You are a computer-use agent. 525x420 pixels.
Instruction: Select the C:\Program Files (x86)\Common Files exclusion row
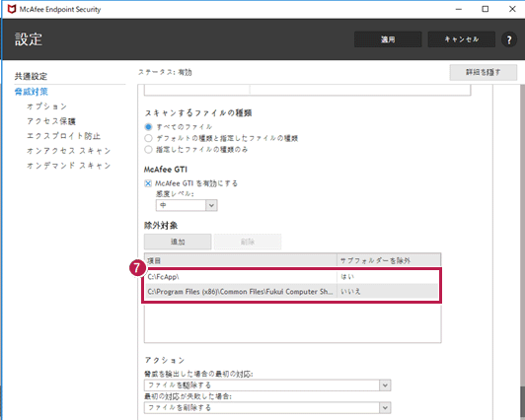click(292, 292)
